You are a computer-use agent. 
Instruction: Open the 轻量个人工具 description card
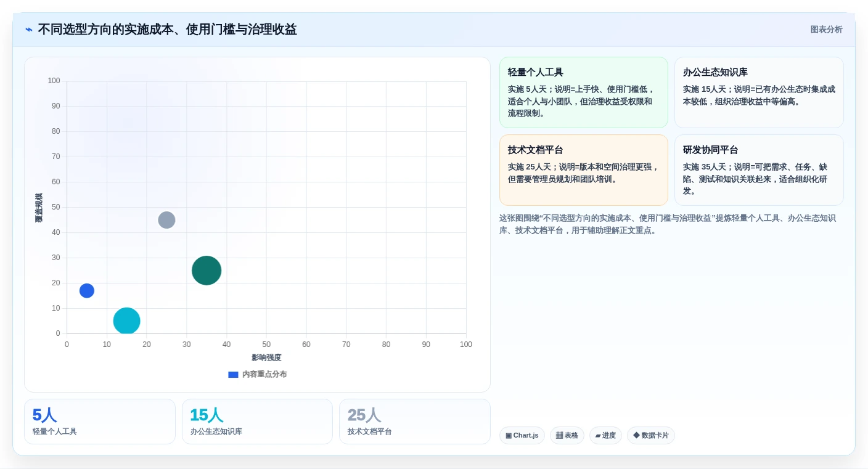pos(584,92)
